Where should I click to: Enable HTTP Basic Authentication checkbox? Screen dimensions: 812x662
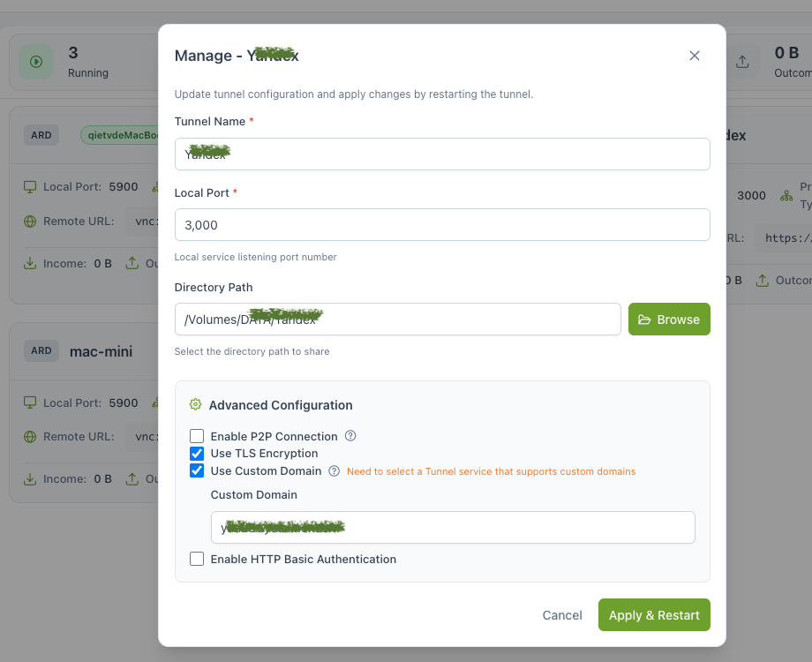pos(197,559)
